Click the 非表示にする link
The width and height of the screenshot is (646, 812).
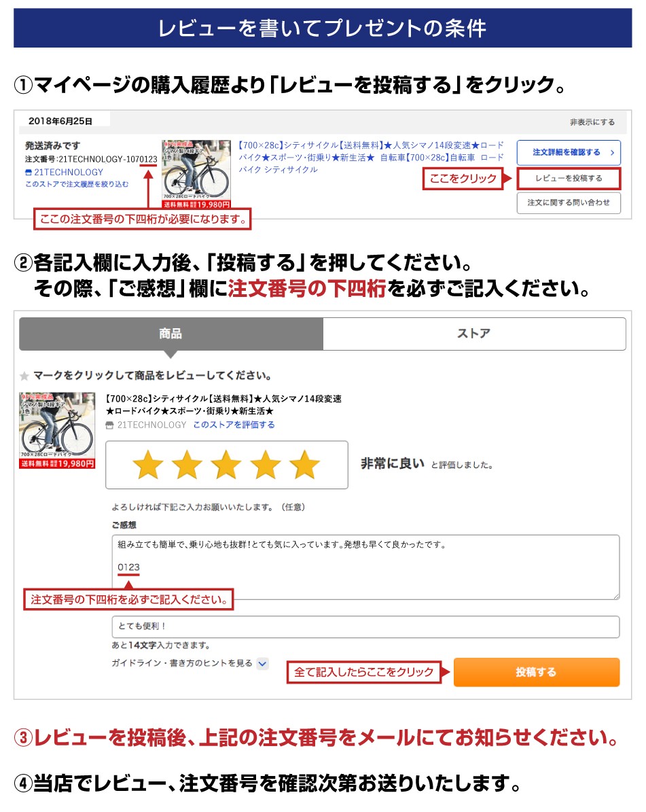tap(592, 122)
